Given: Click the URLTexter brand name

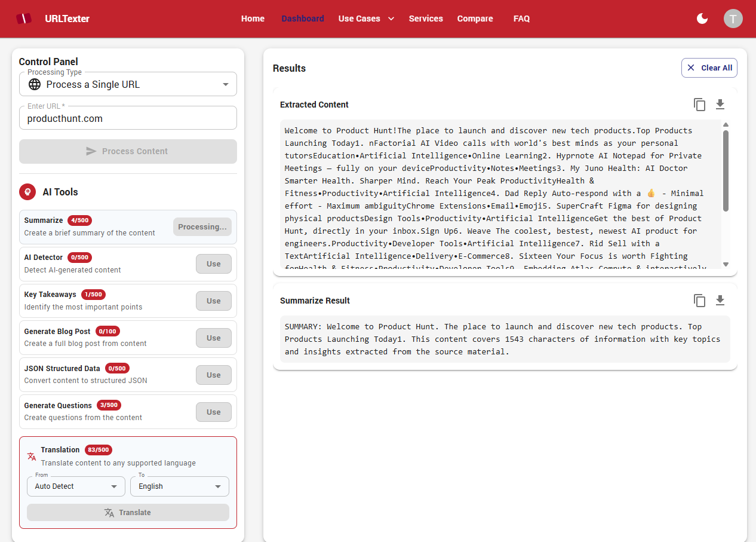Looking at the screenshot, I should point(67,19).
